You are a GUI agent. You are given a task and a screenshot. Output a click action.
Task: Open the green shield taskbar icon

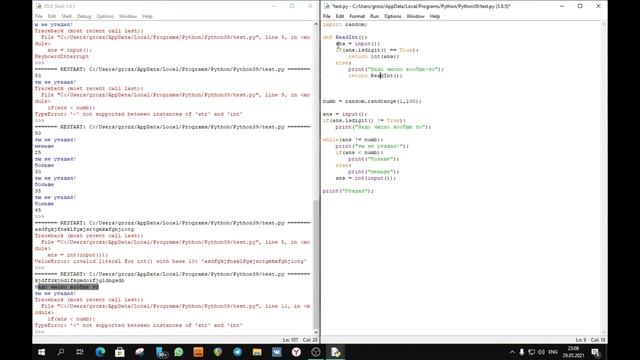coord(218,352)
